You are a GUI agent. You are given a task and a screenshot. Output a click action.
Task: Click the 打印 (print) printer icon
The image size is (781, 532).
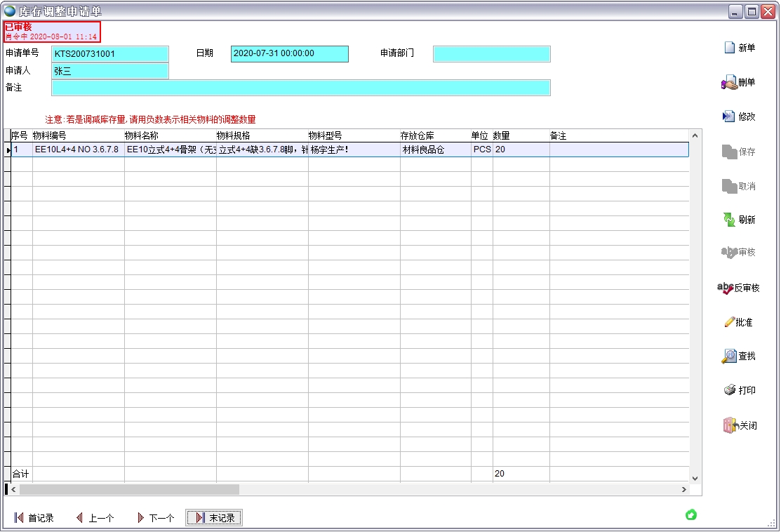point(729,390)
